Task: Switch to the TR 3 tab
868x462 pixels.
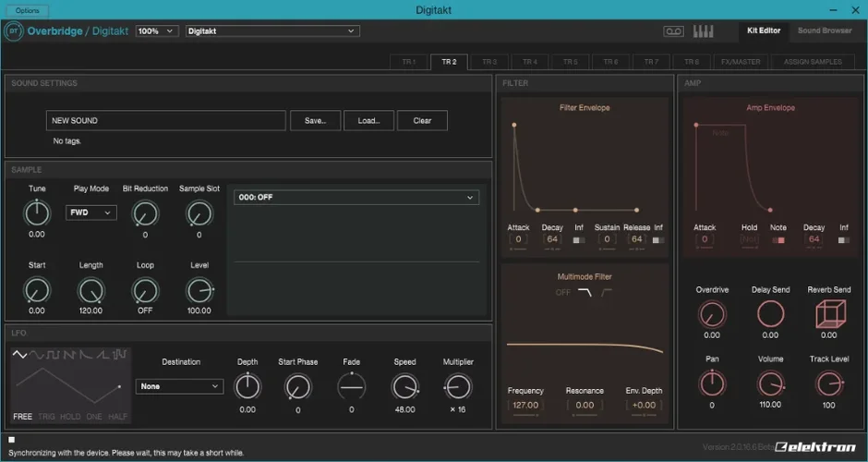Action: tap(489, 62)
